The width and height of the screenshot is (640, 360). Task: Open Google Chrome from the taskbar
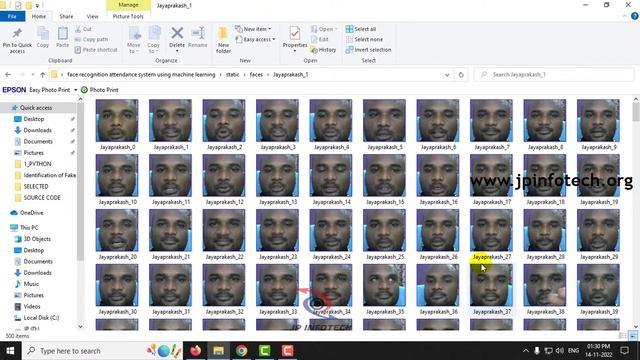pyautogui.click(x=241, y=351)
